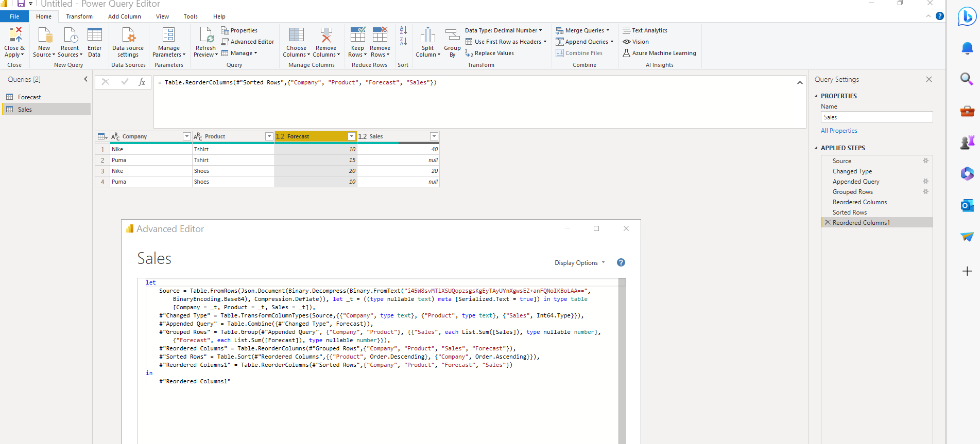
Task: Click Enter Data icon
Action: pos(94,34)
